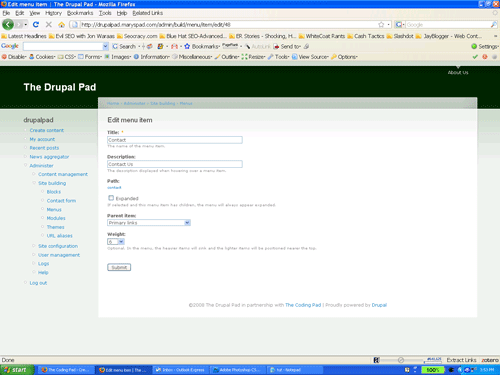Open the browser Home page icon
Viewport: 500px width, 375px height.
point(62,25)
